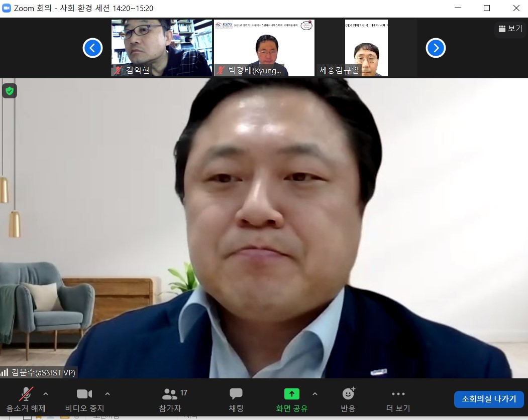Start sharing with green 화면 공유 icon

[x=291, y=394]
